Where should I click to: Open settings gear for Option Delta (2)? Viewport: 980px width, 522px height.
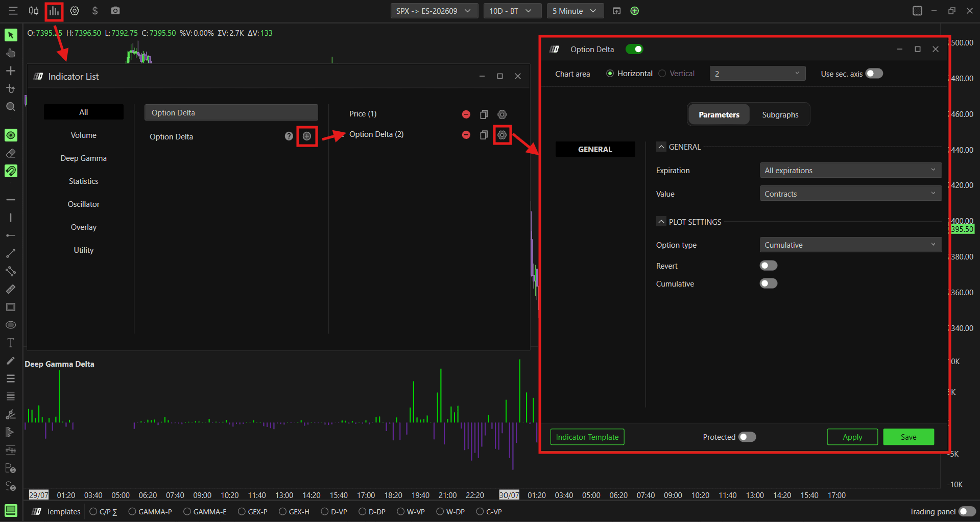coord(502,135)
